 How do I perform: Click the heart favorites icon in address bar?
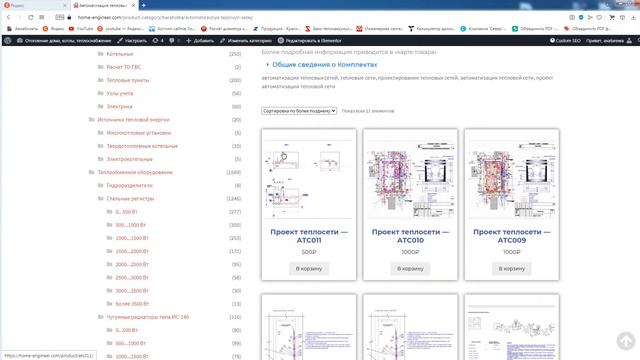point(599,18)
